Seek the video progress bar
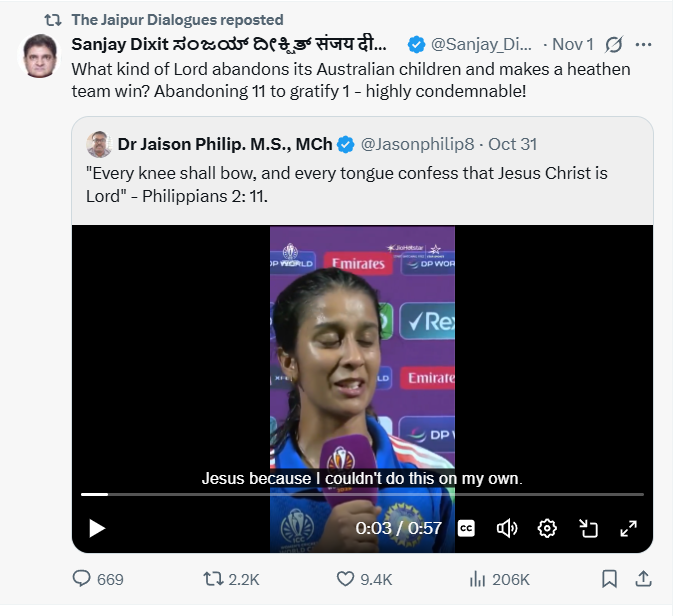Screen dimensions: 681x616 pyautogui.click(x=362, y=494)
